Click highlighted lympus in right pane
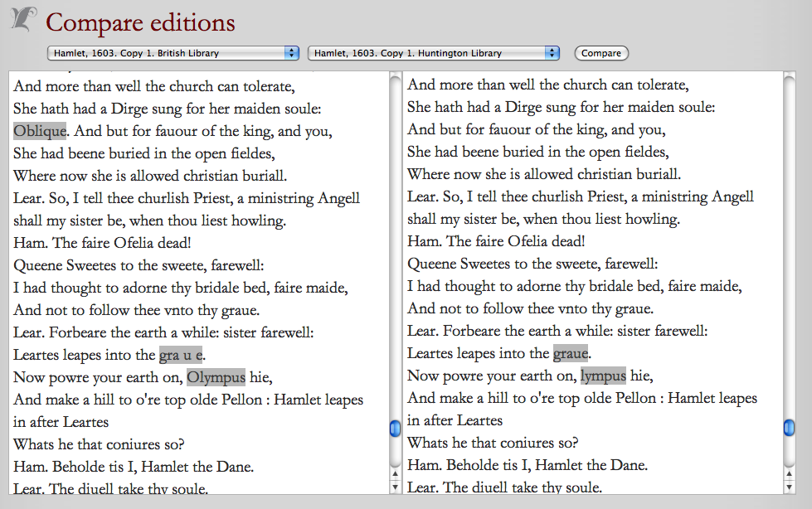 pyautogui.click(x=603, y=376)
